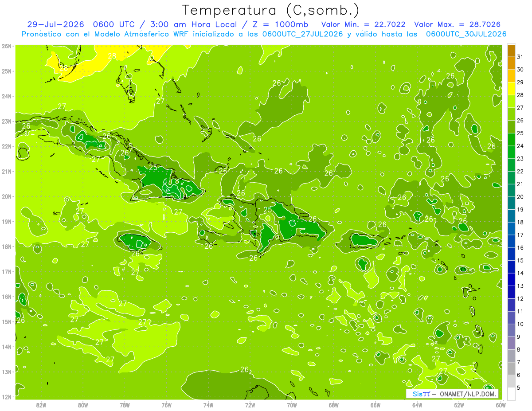The height and width of the screenshot is (411, 532).
Task: Click the "15N" latitude axis label
Action: tap(7, 322)
